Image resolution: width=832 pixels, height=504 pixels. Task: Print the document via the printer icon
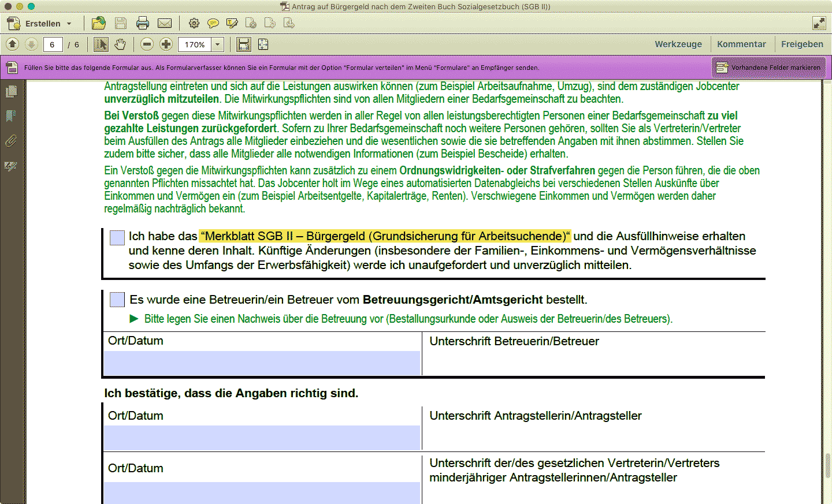pos(143,23)
